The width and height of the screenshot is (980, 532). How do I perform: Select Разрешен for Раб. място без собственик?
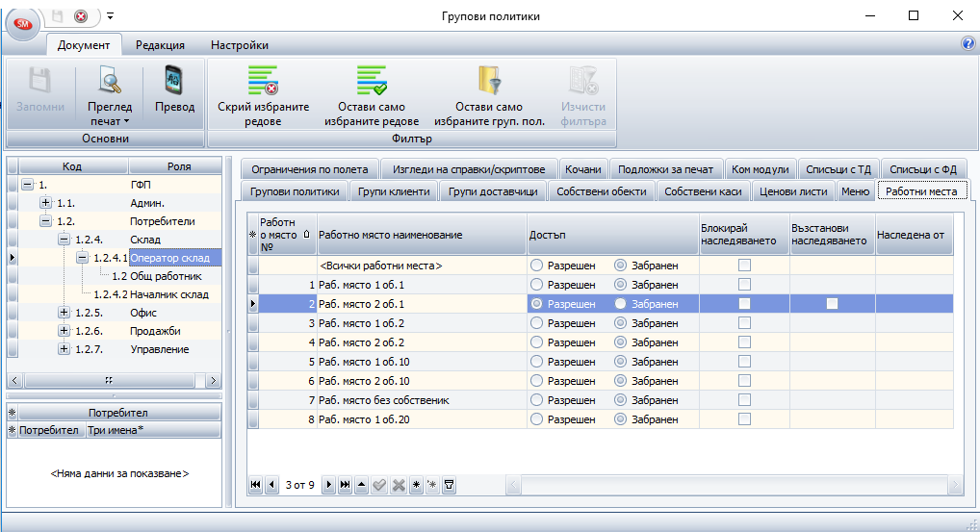click(536, 400)
